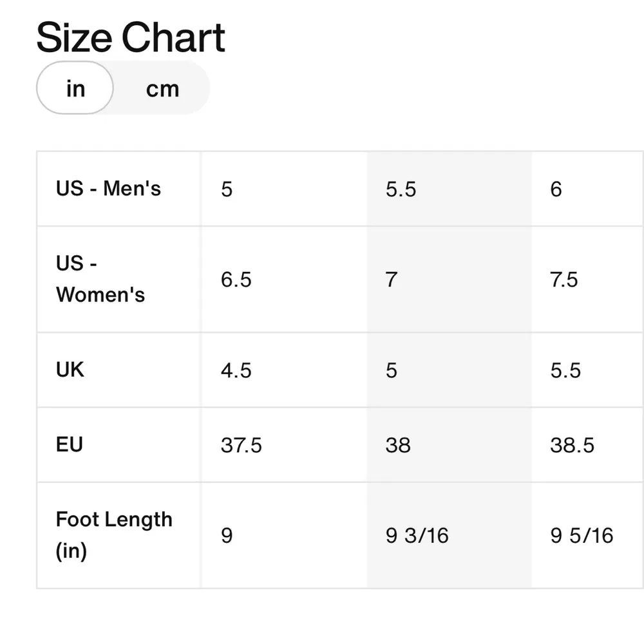Select US Men's size 5.5 cell
Screen dimensions: 644x644
(401, 189)
